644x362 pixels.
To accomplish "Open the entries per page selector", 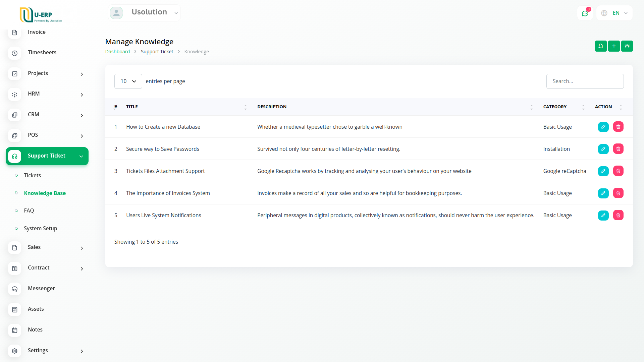I will coord(128,81).
